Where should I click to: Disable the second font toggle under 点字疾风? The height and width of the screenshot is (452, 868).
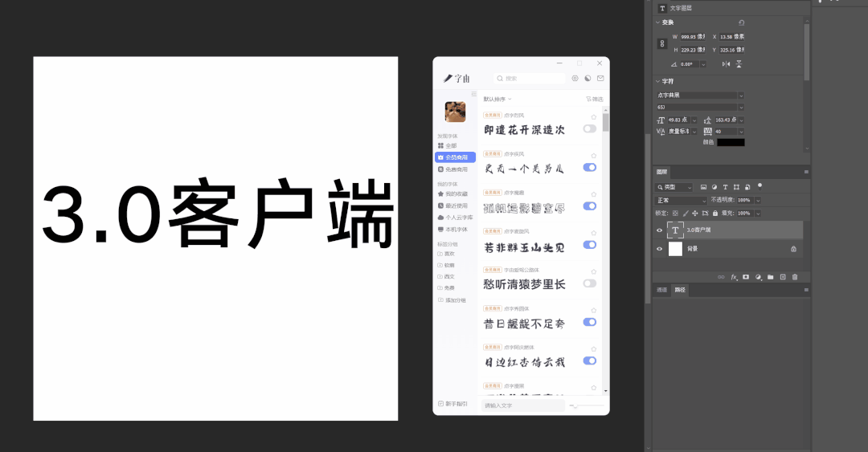(x=590, y=168)
